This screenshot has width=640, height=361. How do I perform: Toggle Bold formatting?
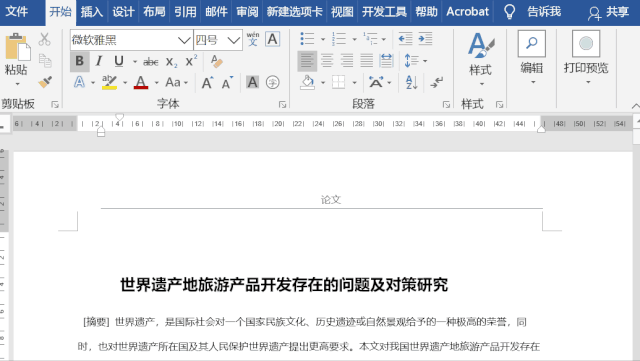point(80,61)
